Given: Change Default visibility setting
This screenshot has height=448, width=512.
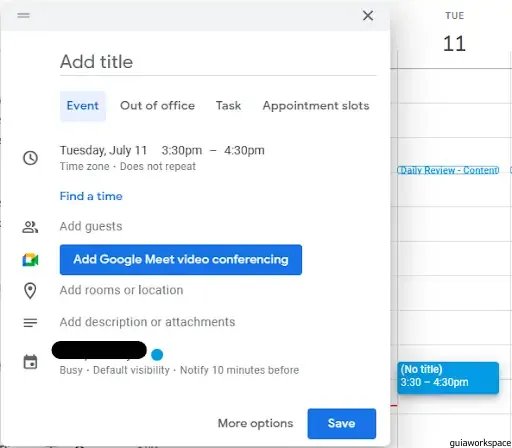Looking at the screenshot, I should point(131,370).
